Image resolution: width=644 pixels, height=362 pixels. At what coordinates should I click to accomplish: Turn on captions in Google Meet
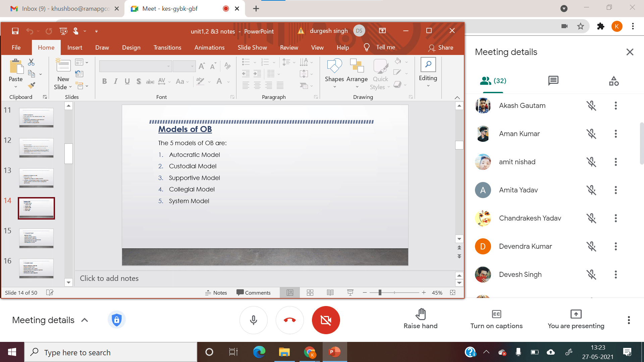(x=496, y=318)
